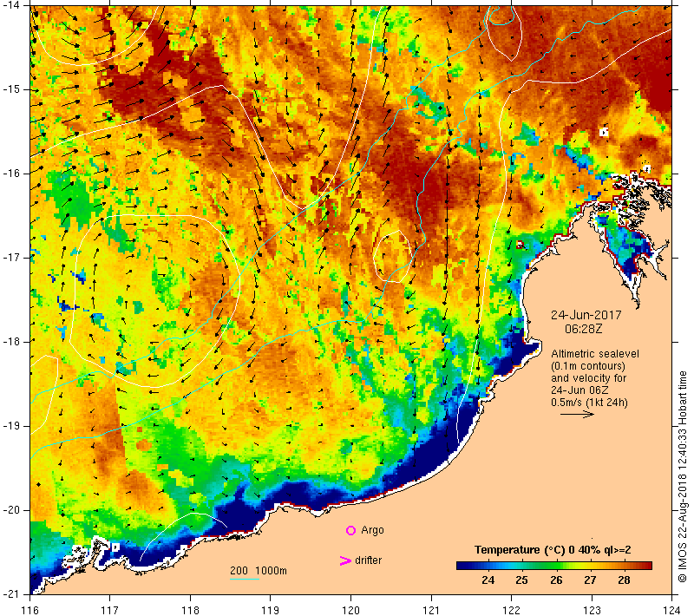The height and width of the screenshot is (616, 694).
Task: Click the '0.5m/s (1kt 24h)' caption
Action: click(x=589, y=403)
